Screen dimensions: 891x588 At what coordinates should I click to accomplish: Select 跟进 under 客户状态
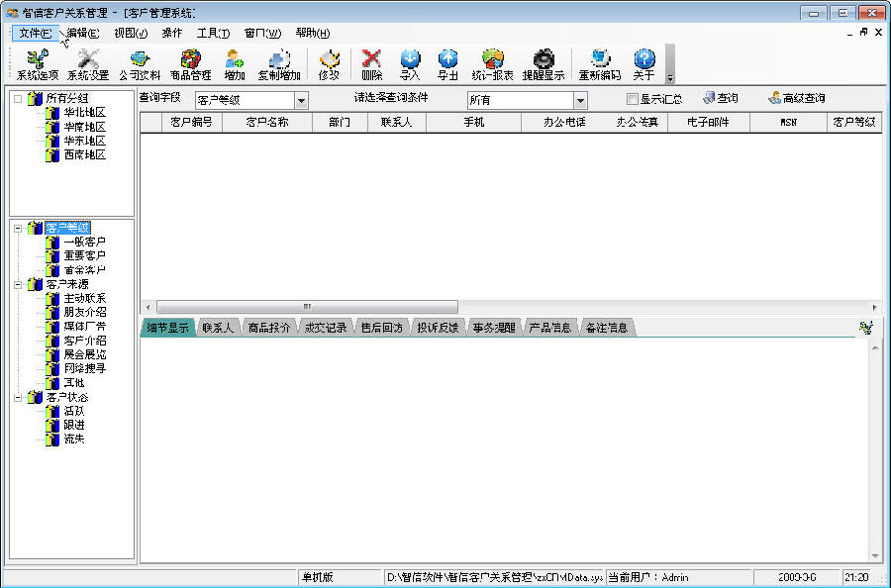(74, 425)
